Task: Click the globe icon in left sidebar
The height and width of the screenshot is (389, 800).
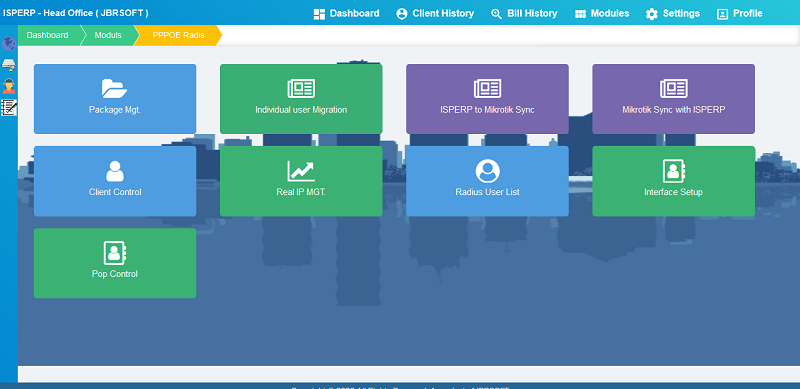Action: tap(9, 43)
